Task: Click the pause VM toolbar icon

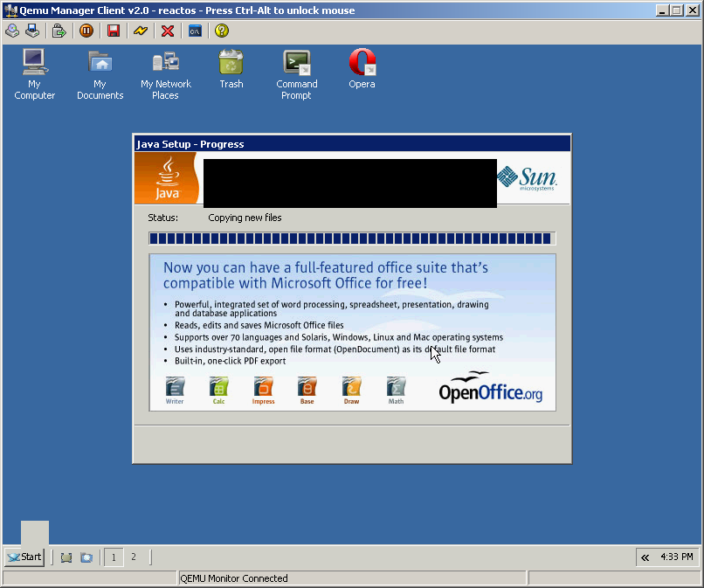Action: (86, 31)
